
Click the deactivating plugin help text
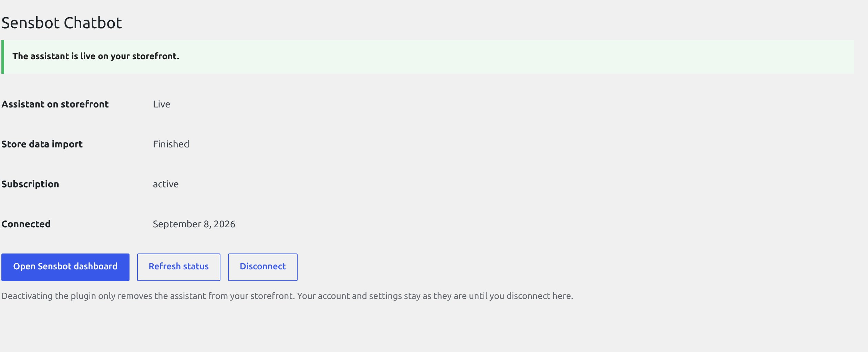[287, 296]
